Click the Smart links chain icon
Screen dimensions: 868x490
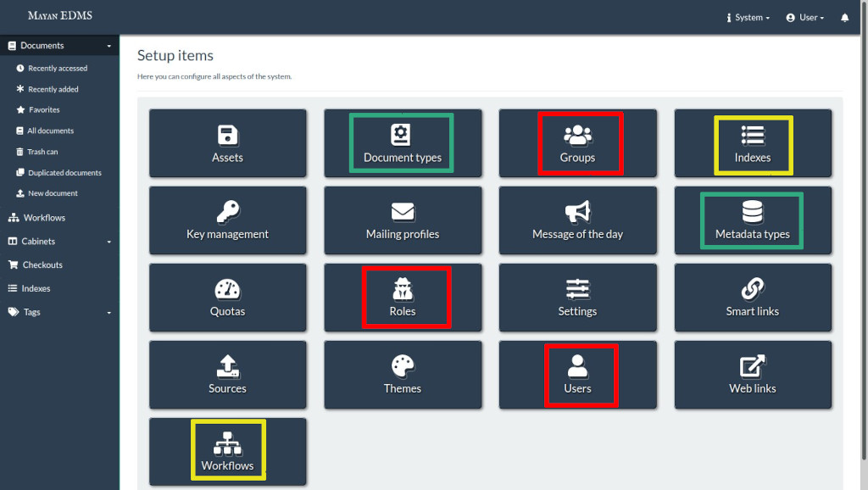tap(753, 289)
